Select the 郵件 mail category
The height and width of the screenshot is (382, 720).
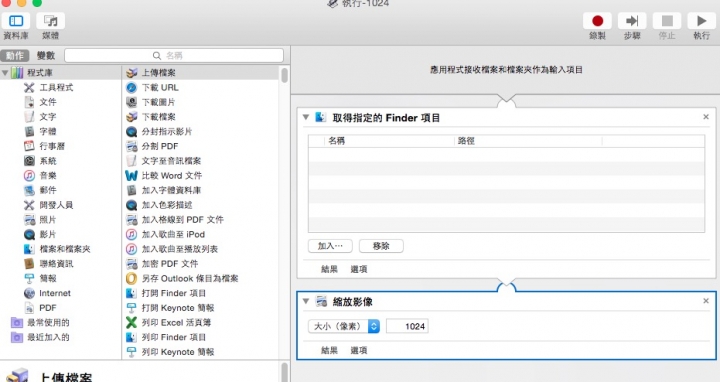click(x=48, y=190)
